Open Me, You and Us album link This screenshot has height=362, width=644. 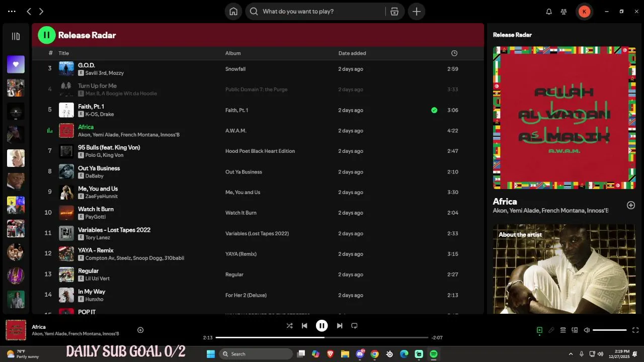point(243,192)
